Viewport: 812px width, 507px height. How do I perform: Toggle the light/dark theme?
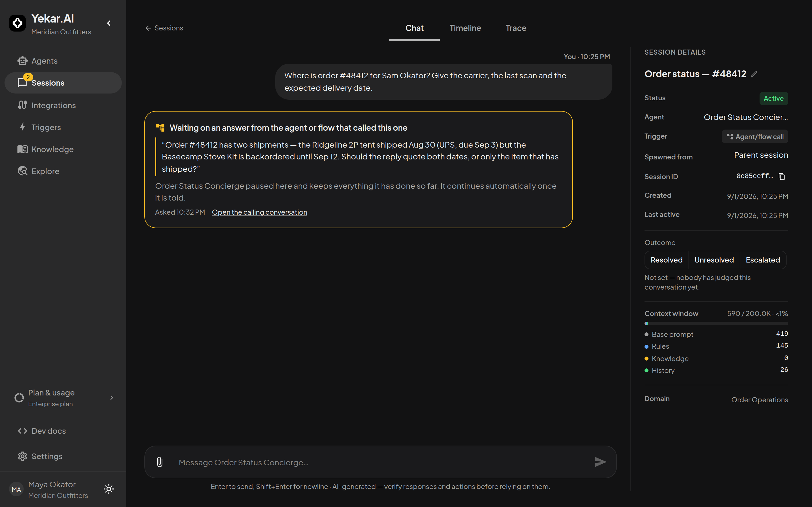pyautogui.click(x=109, y=489)
